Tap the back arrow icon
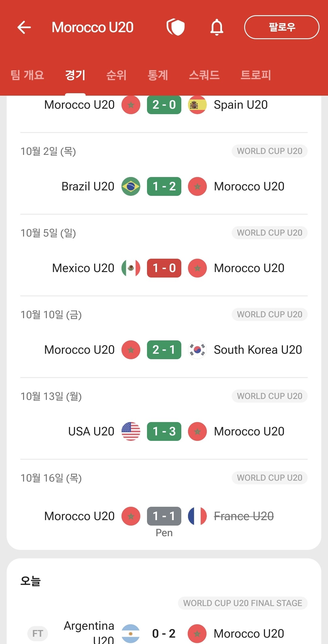 pos(24,27)
